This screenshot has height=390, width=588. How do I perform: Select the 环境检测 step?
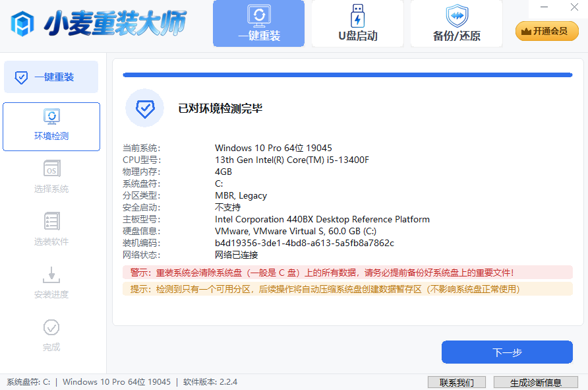[51, 127]
